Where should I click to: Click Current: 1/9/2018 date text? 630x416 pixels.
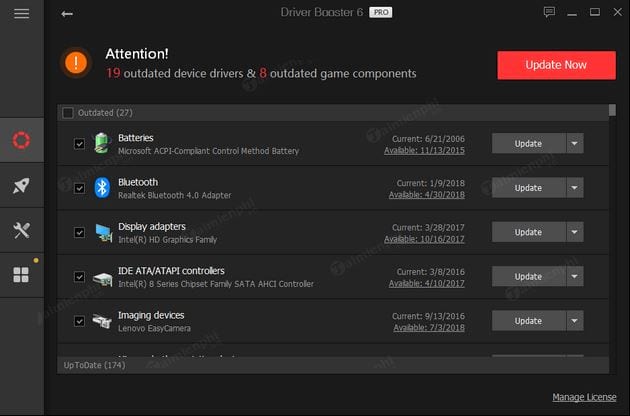coord(431,183)
